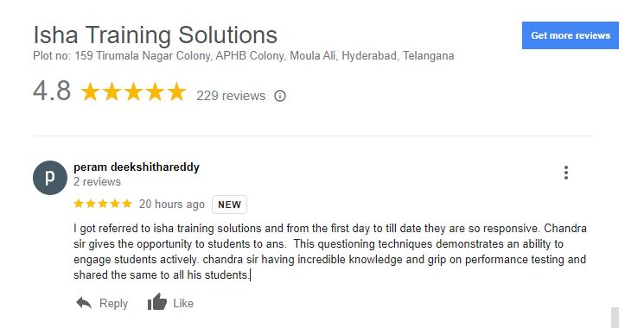Click the Reply text label

click(x=114, y=304)
